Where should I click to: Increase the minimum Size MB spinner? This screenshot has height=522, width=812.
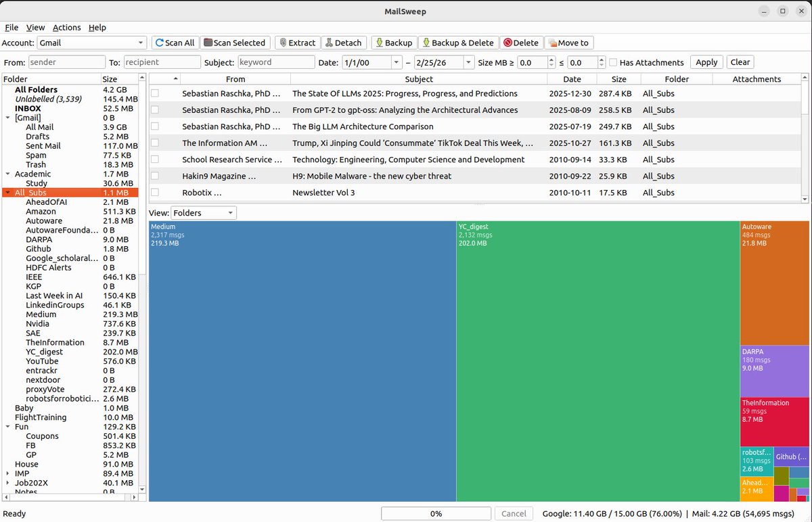551,60
